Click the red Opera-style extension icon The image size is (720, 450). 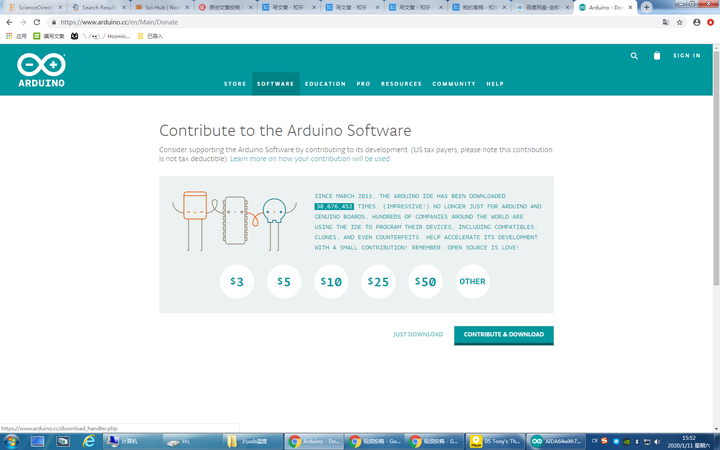coord(711,22)
